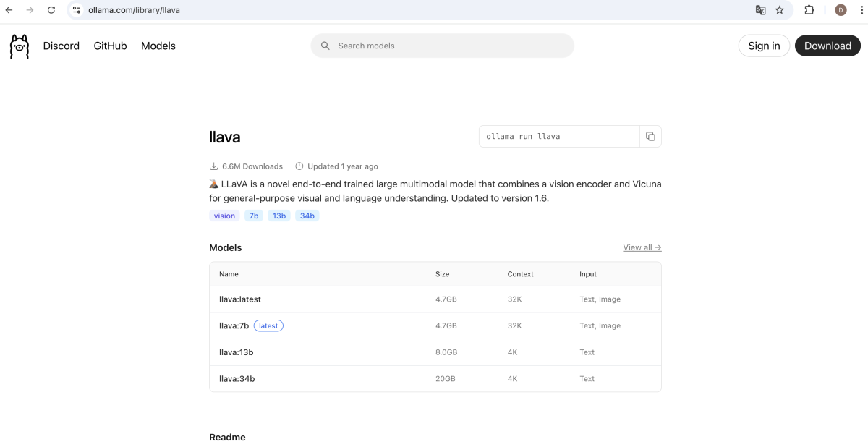
Task: Open the llava:latest model row
Action: click(x=435, y=299)
